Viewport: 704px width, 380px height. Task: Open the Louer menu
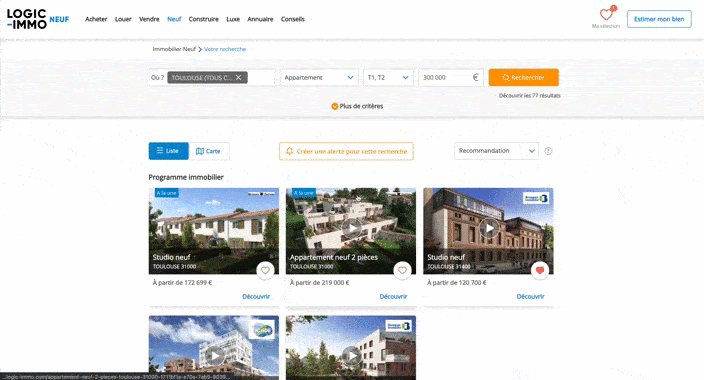point(123,19)
